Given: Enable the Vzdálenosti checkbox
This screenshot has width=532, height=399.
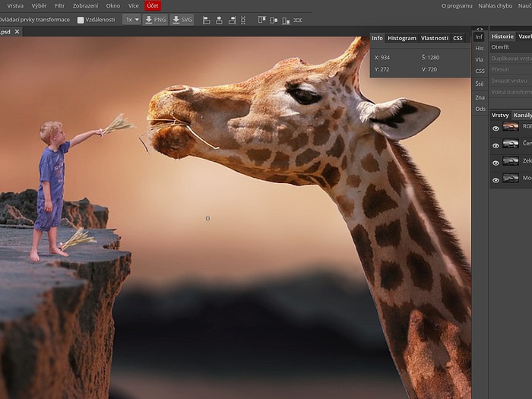Looking at the screenshot, I should (x=81, y=20).
